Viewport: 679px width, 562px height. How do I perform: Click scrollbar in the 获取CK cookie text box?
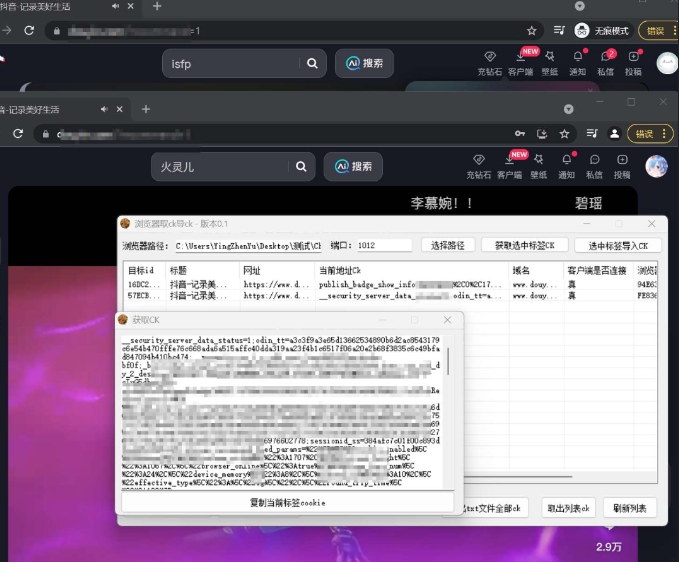point(447,362)
